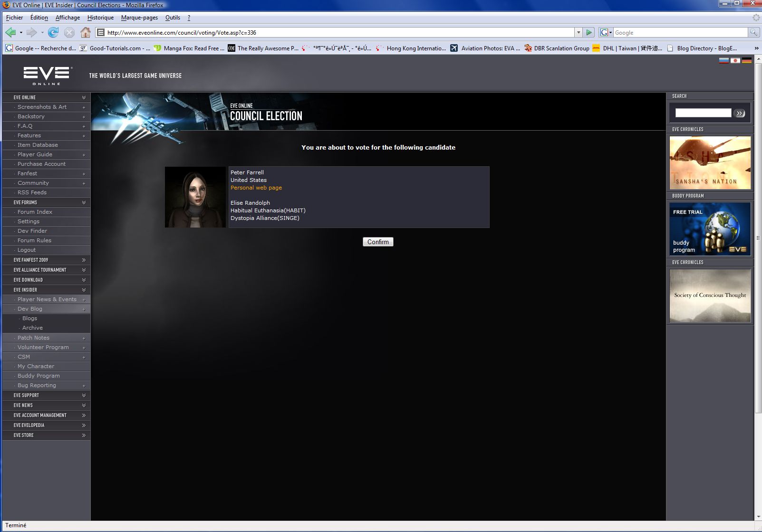Expand the Screenshots & Art submenu plus
The width and height of the screenshot is (762, 532).
point(84,107)
